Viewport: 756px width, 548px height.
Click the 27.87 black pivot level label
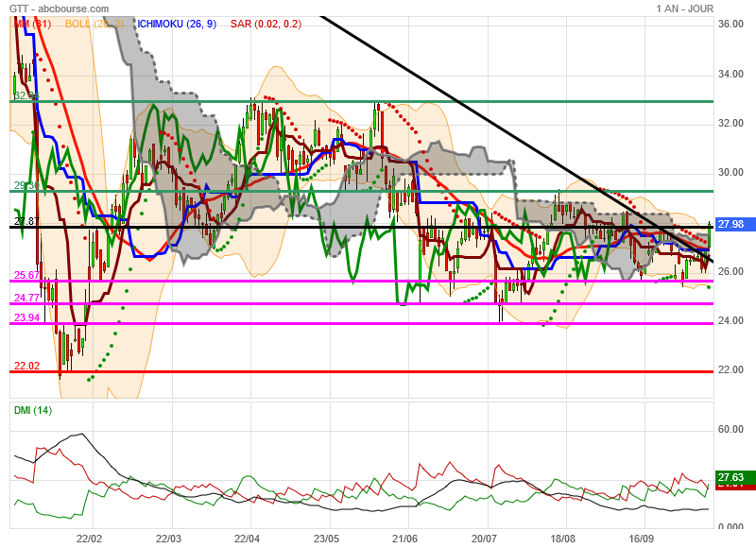coord(26,221)
